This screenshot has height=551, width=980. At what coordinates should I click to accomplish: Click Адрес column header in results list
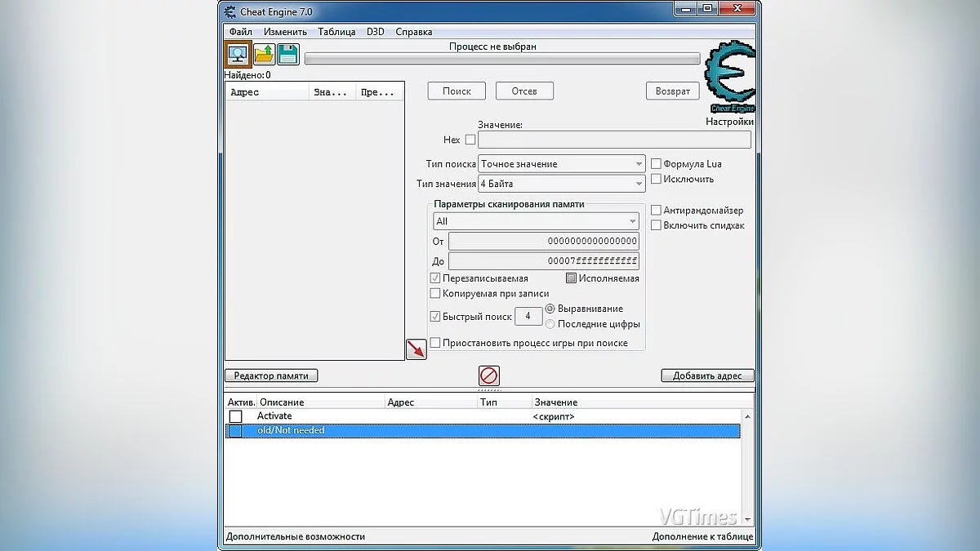268,92
